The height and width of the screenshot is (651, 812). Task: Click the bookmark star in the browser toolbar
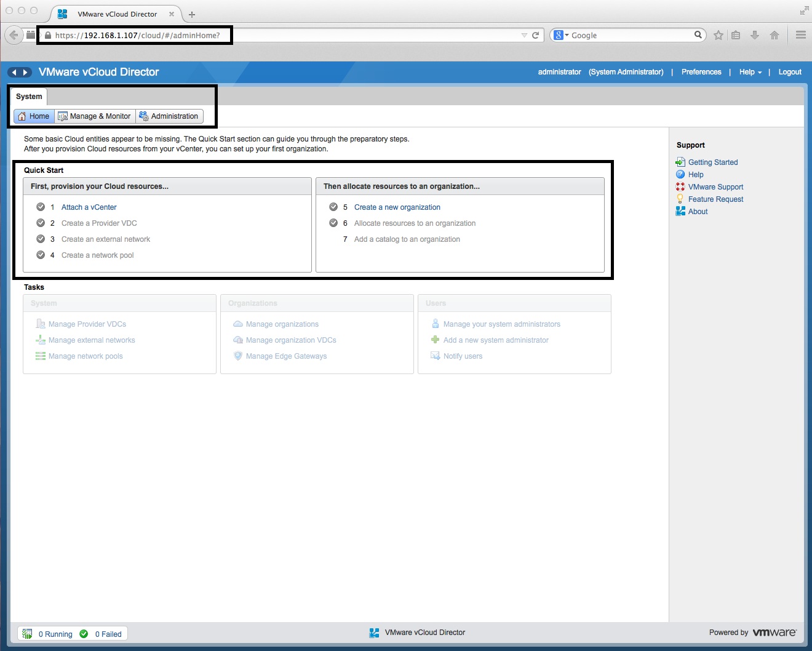(718, 35)
